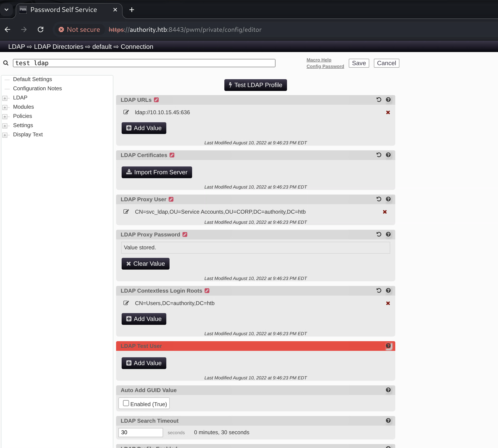The height and width of the screenshot is (448, 498).
Task: Open Configuration Notes in the tree
Action: pos(38,88)
